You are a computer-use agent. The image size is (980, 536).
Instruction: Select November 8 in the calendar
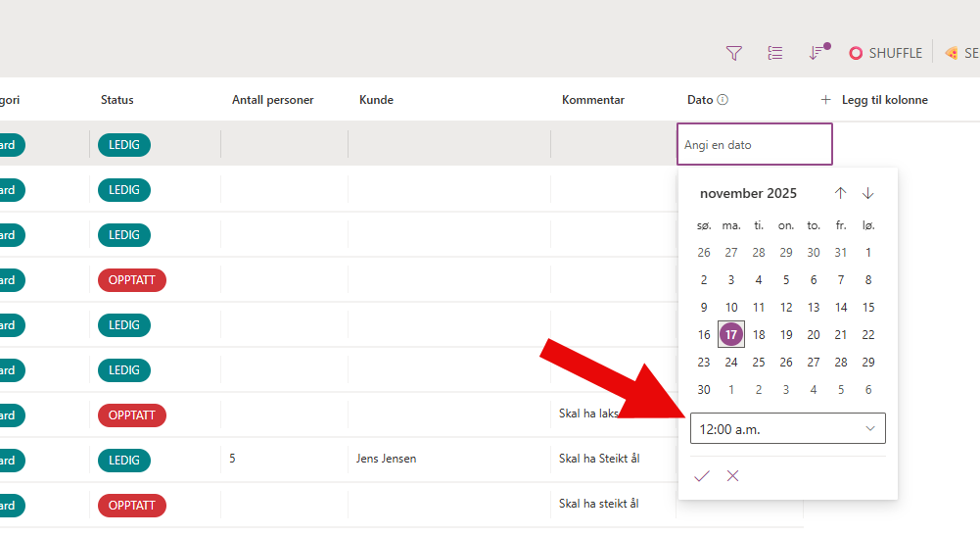click(x=868, y=279)
